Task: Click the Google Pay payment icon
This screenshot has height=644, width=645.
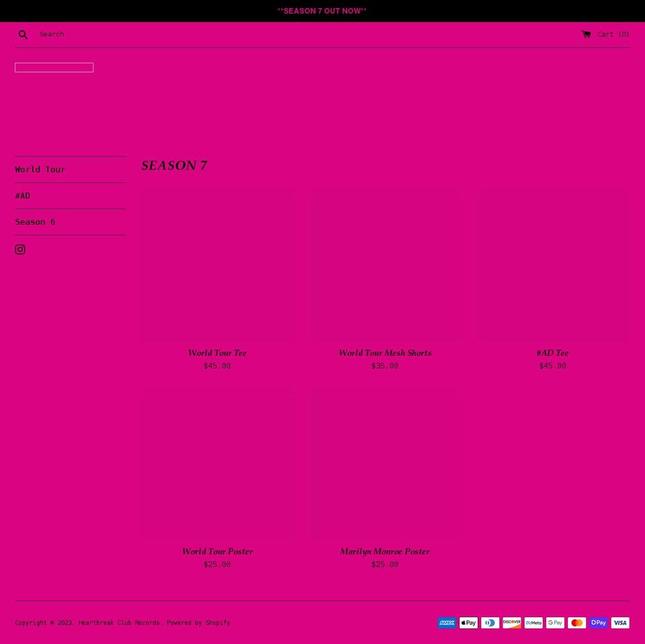Action: tap(555, 623)
